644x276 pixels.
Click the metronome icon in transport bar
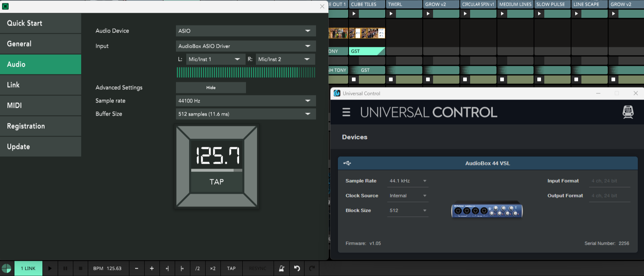(x=281, y=269)
